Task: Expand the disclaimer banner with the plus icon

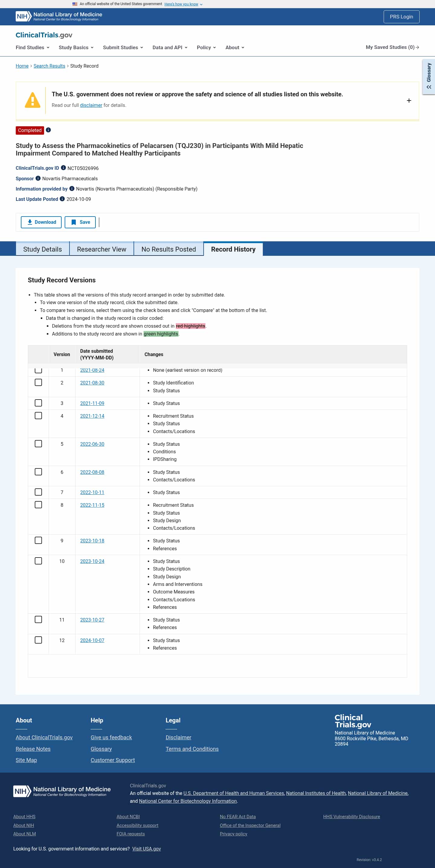Action: pyautogui.click(x=409, y=100)
